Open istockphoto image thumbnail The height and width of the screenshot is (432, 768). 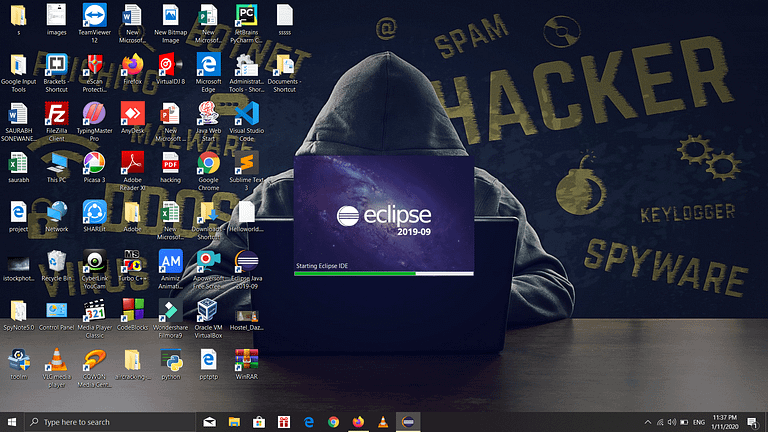[x=19, y=268]
